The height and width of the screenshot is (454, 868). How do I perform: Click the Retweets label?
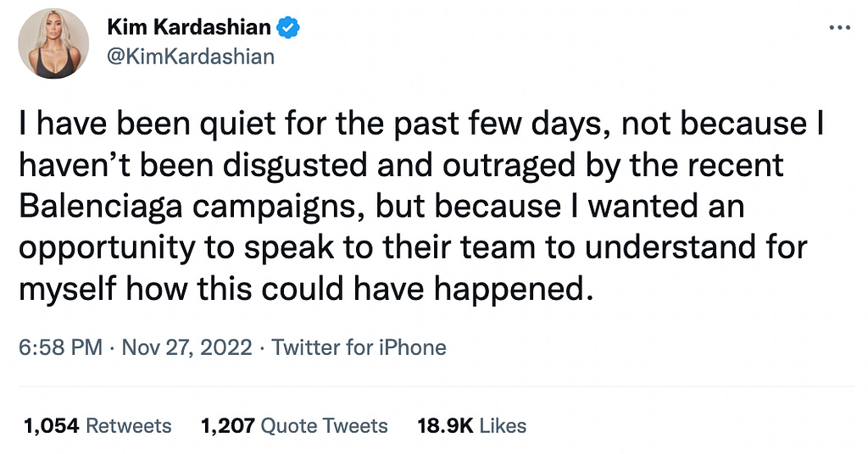tap(128, 425)
